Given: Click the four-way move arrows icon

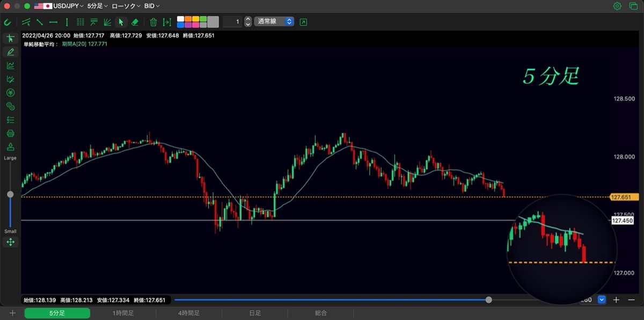Looking at the screenshot, I should point(10,242).
